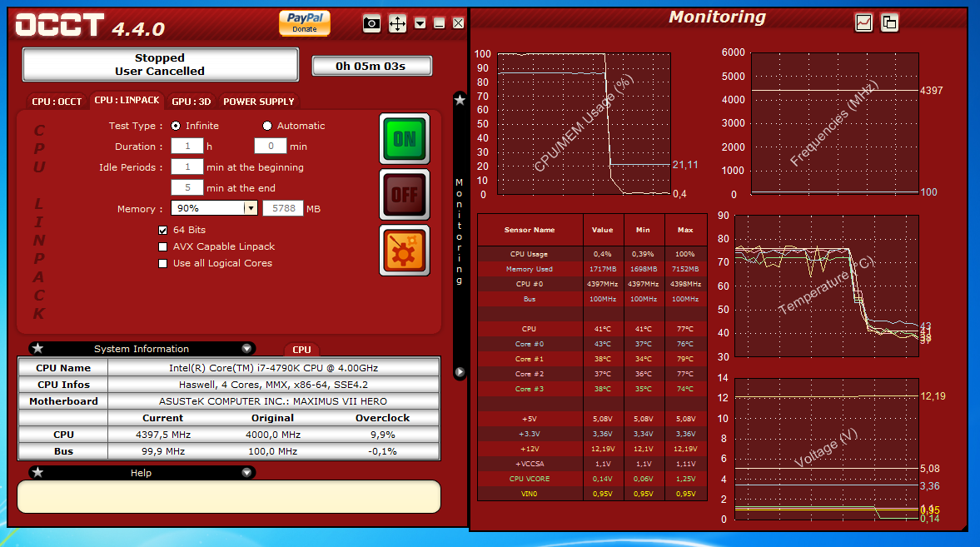Click the star icon above the Monitoring strip

coord(460,100)
